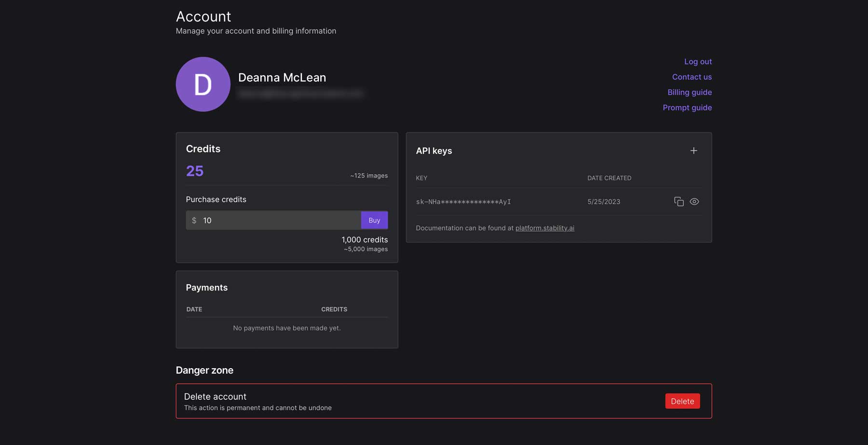The image size is (868, 445).
Task: Click the purple avatar with letter D
Action: point(203,84)
